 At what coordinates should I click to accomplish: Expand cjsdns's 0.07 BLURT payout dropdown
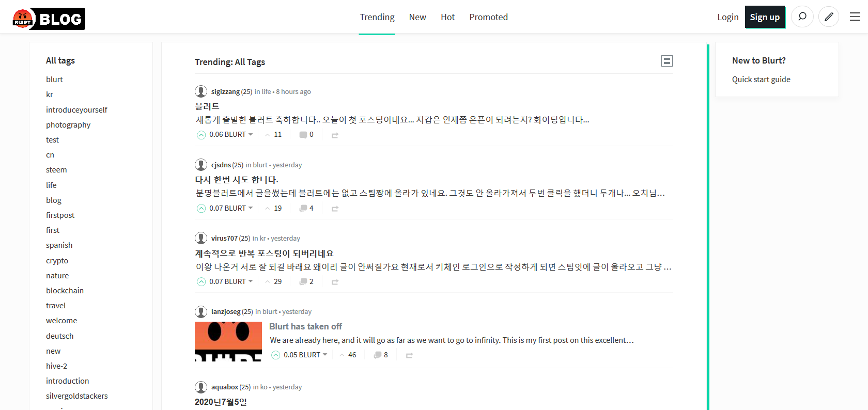point(231,208)
